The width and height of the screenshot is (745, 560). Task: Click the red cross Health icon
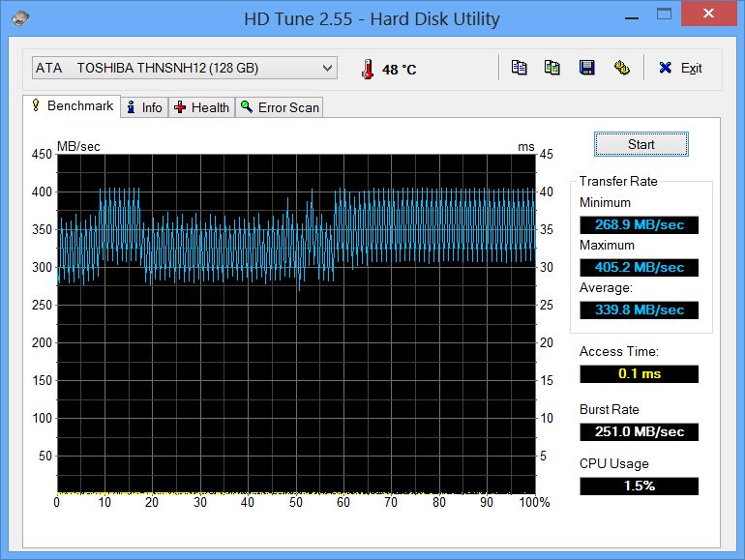click(180, 107)
